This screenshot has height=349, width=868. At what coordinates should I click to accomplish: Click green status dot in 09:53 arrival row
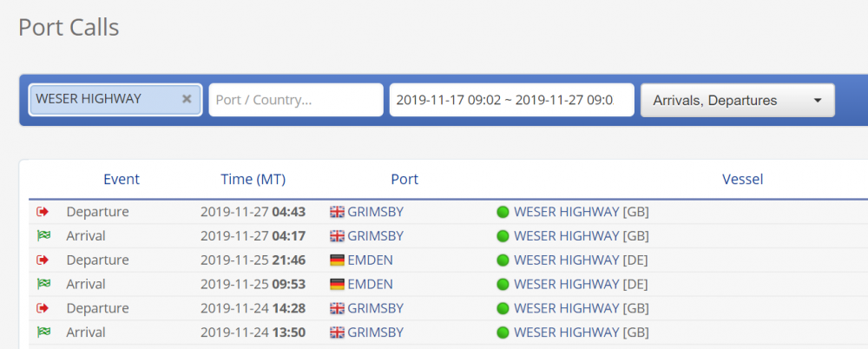[x=503, y=284]
